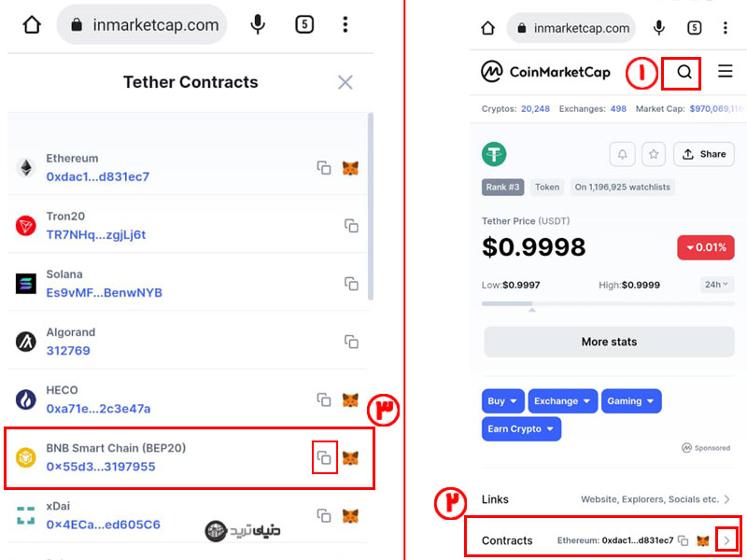Copy the BNB Smart Chain (BEP20) contract address

(324, 457)
